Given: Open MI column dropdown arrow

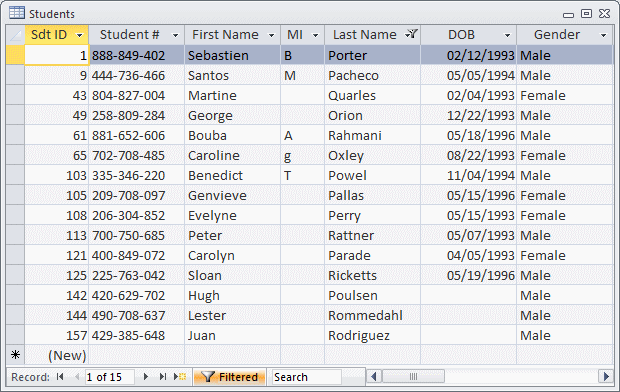Looking at the screenshot, I should pyautogui.click(x=315, y=35).
